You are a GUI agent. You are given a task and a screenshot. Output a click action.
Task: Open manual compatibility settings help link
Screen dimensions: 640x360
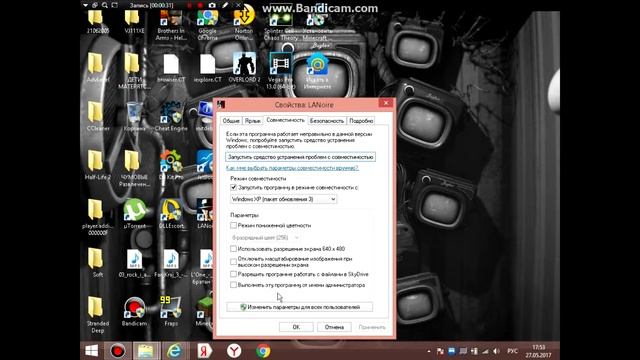click(x=292, y=168)
